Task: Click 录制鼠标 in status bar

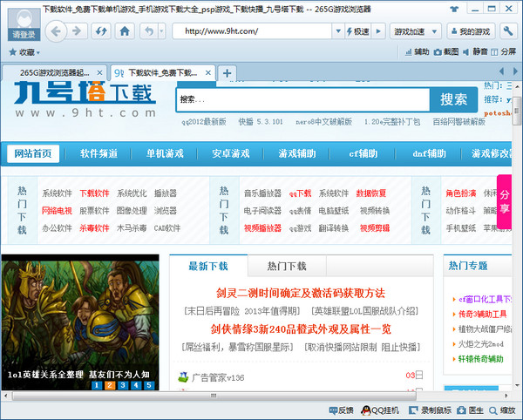Action: [430, 410]
